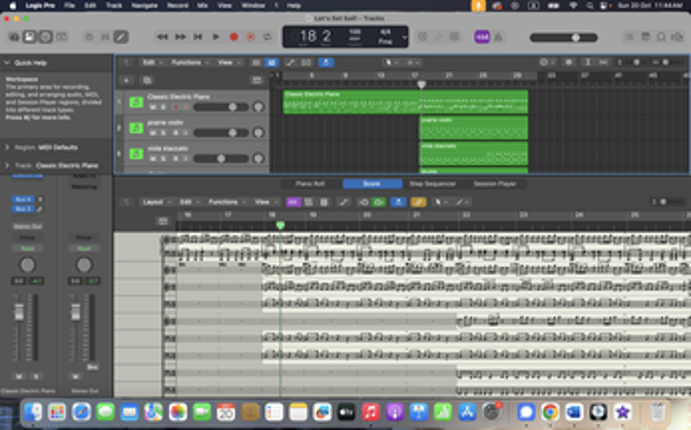Image resolution: width=691 pixels, height=430 pixels.
Task: Click the red Record button
Action: (x=234, y=37)
